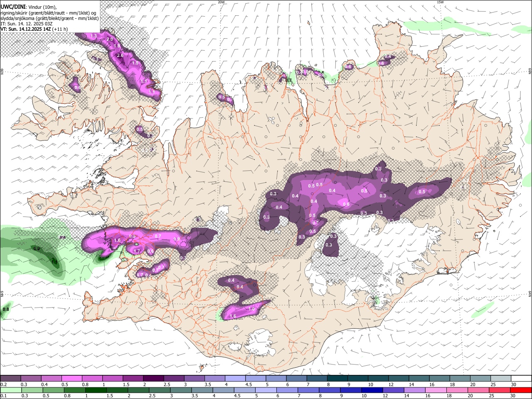Select lower legend swatch between 0.5 and 0.8
The width and height of the screenshot is (532, 399).
tap(53, 390)
